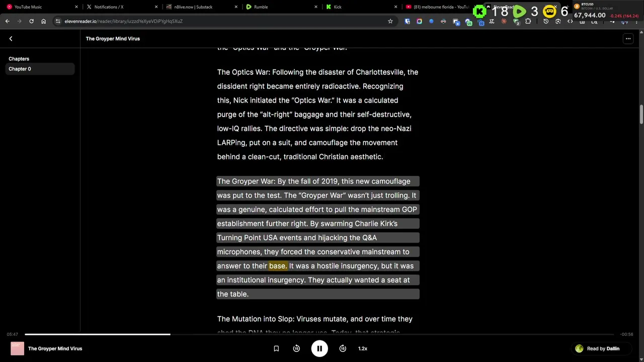
Task: Click the paragraph starting 'The Mutation into Slop:'
Action: point(315,325)
